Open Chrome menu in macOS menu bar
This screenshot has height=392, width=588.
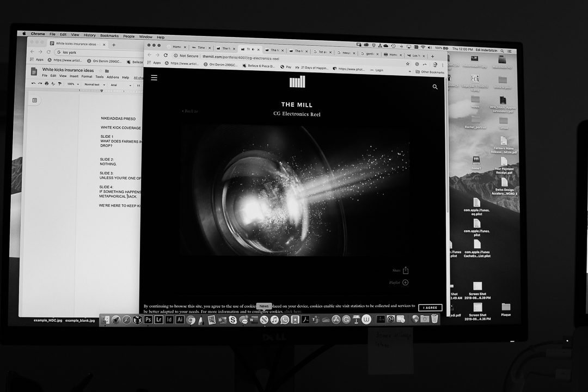[x=38, y=34]
